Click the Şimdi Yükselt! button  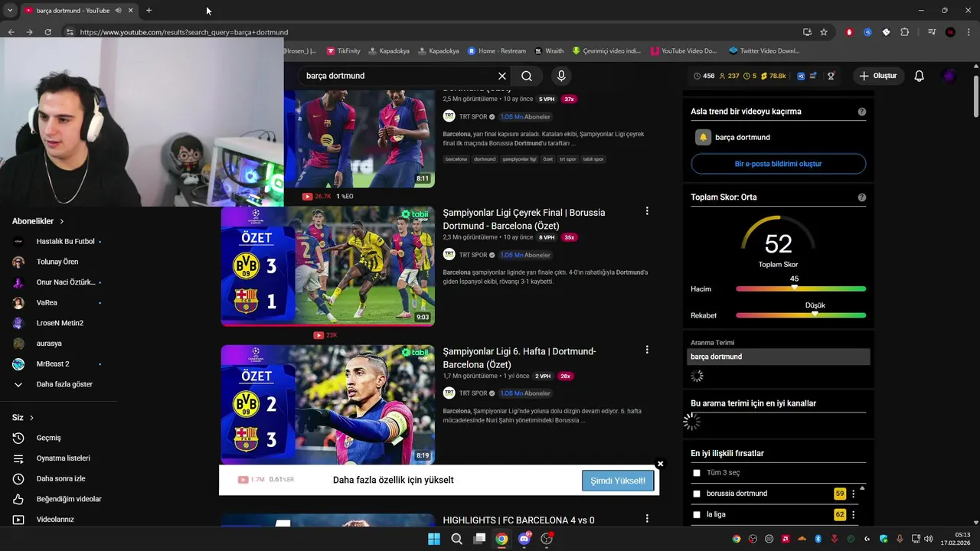(x=618, y=481)
